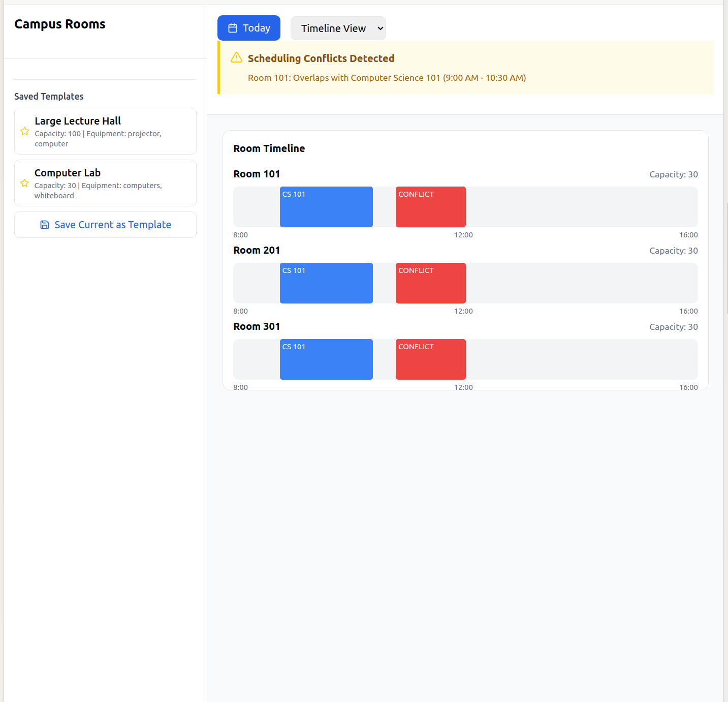Image resolution: width=728 pixels, height=702 pixels.
Task: Click the Room 201 heading
Action: tap(257, 250)
